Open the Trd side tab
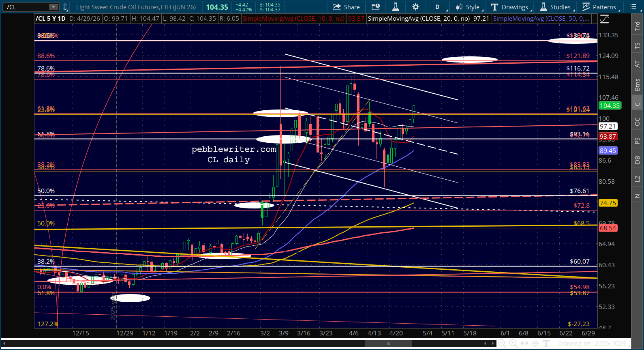Screen dimensions: 644x350 tap(638, 26)
